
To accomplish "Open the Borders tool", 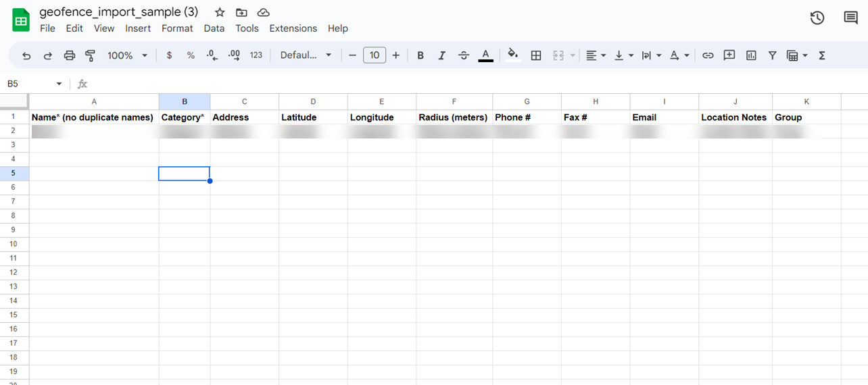I will (x=536, y=55).
